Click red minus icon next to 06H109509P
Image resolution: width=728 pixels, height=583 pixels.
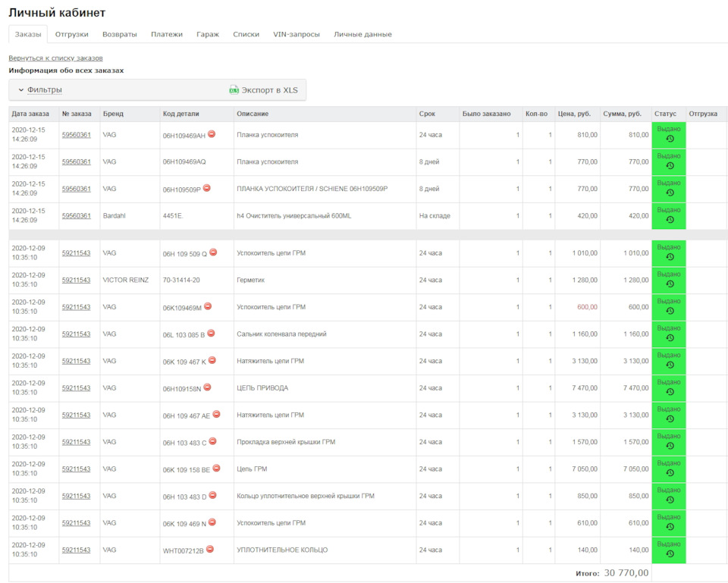pyautogui.click(x=207, y=188)
